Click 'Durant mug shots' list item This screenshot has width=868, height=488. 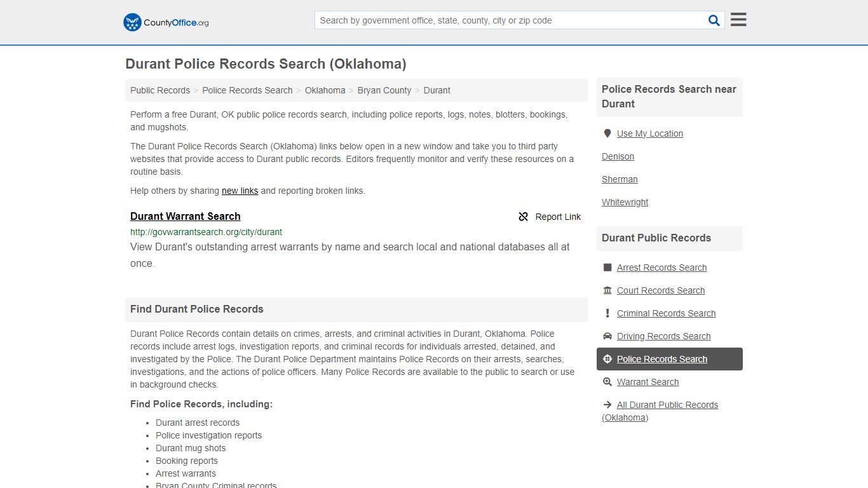click(x=191, y=448)
